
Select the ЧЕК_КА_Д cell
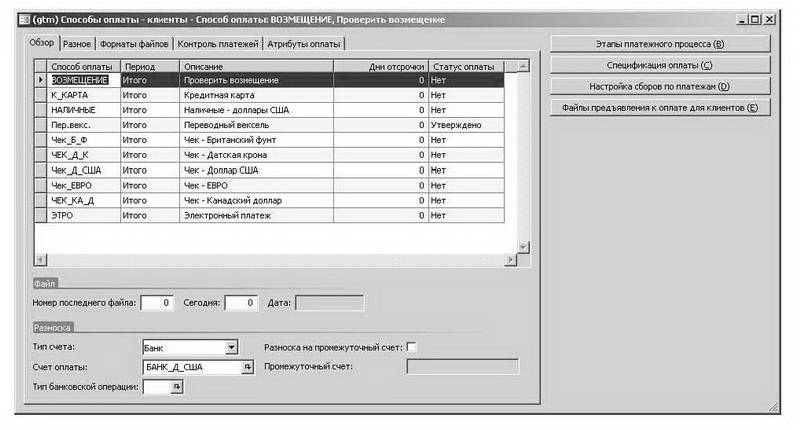tap(84, 200)
